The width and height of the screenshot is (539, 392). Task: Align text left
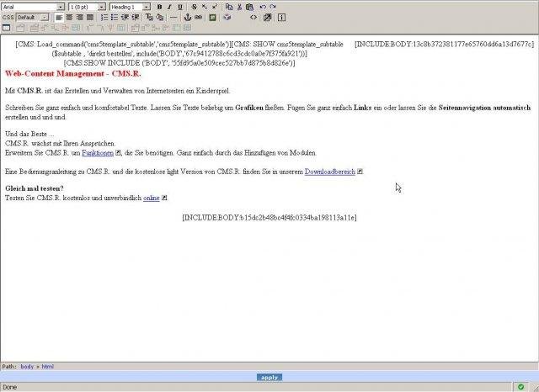[x=59, y=17]
